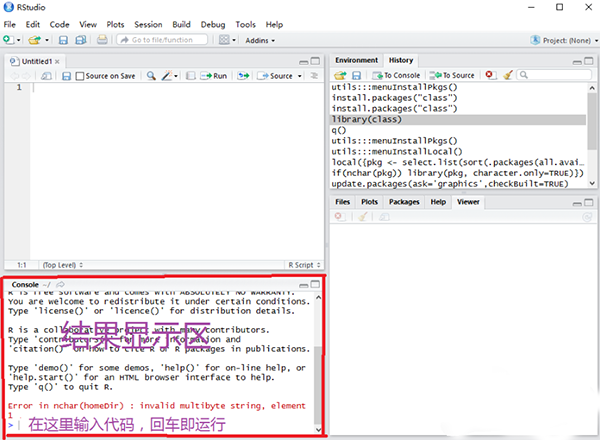
Task: Click the Source button
Action: pos(275,76)
